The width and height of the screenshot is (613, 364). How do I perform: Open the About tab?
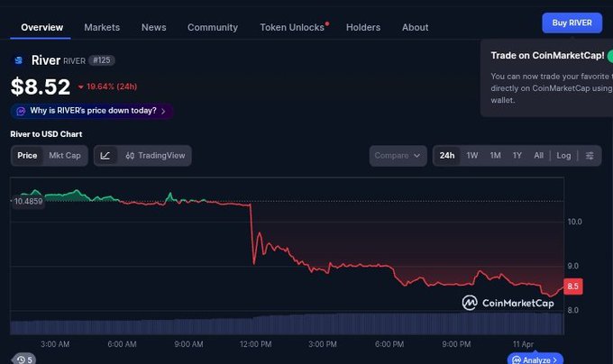pyautogui.click(x=416, y=27)
